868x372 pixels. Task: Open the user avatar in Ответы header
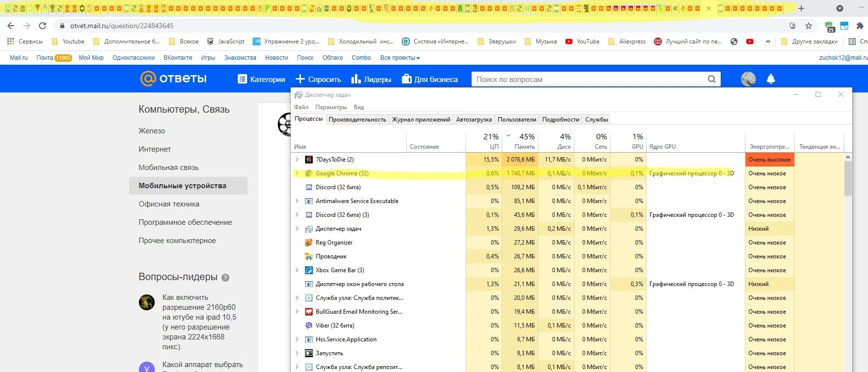748,79
